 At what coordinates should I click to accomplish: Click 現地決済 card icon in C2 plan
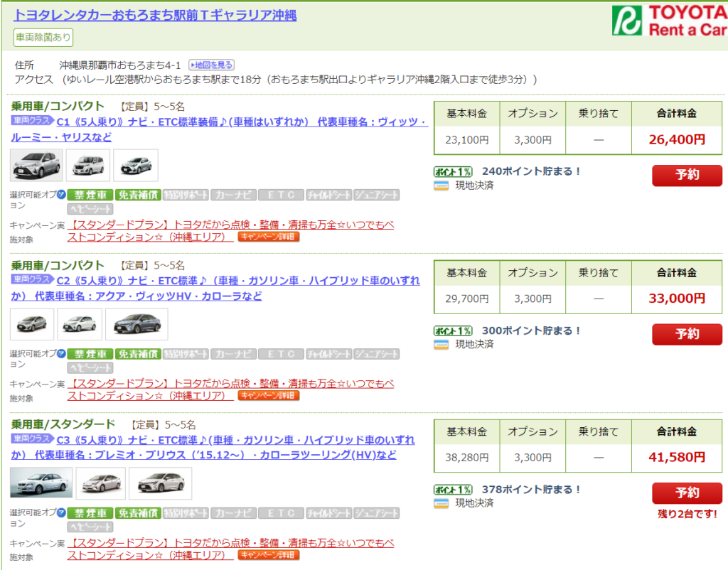[441, 345]
